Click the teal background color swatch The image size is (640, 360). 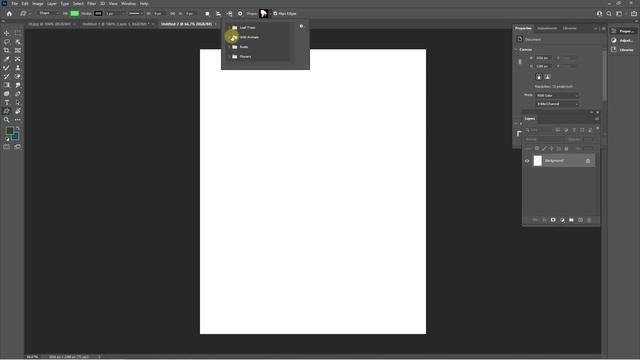pyautogui.click(x=16, y=136)
